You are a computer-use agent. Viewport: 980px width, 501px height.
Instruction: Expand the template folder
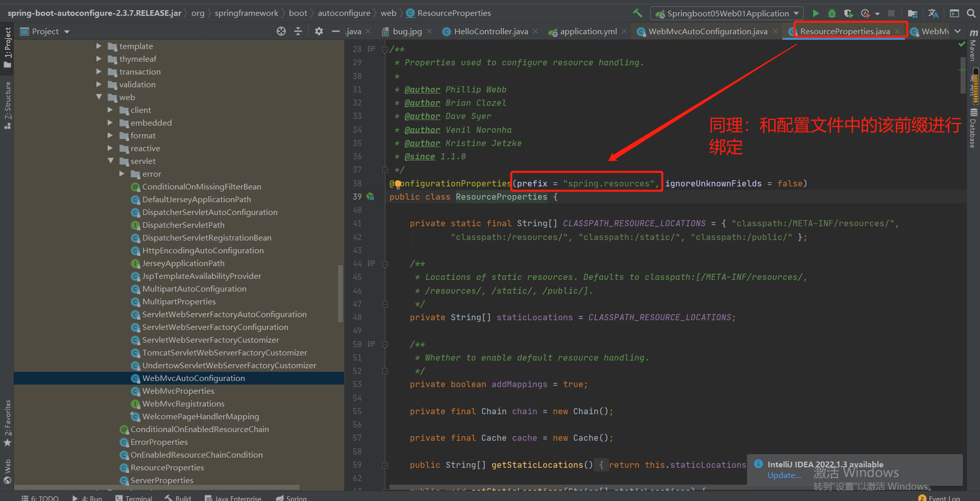tap(99, 46)
